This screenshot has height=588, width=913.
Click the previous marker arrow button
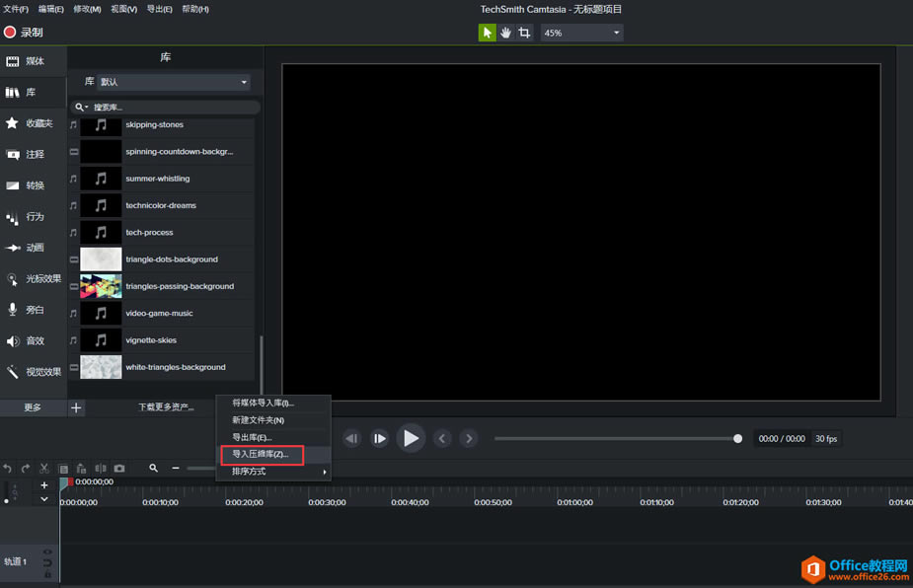442,438
